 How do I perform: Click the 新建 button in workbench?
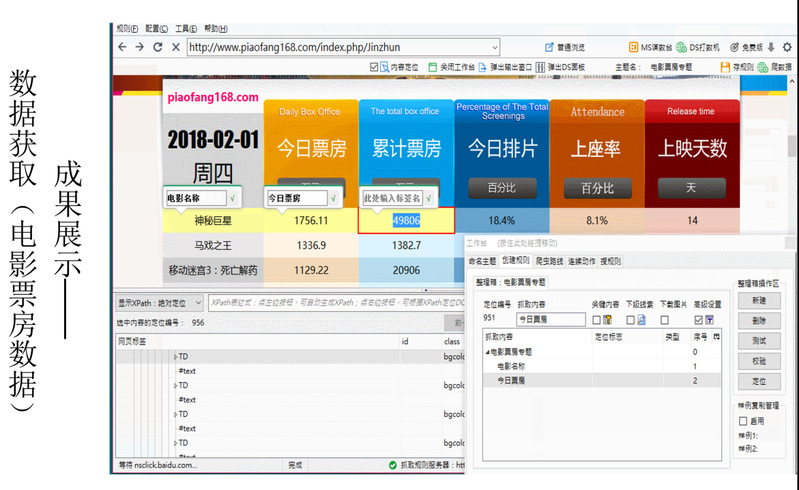tap(758, 300)
